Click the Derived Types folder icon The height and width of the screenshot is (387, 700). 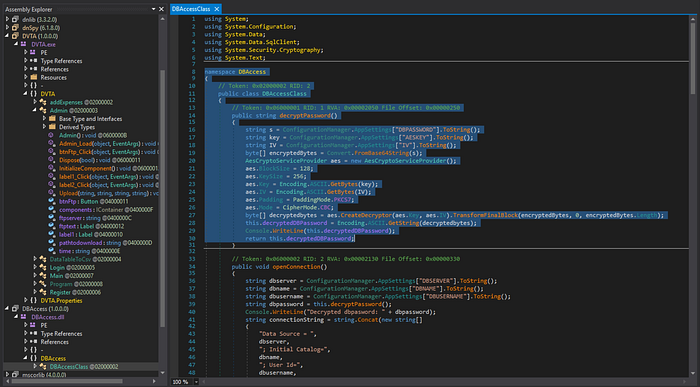(x=52, y=127)
